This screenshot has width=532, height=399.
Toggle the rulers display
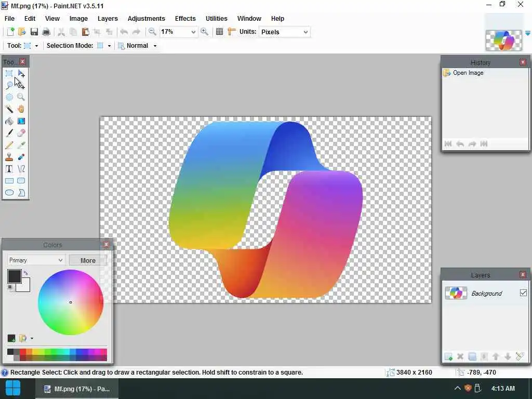[232, 32]
